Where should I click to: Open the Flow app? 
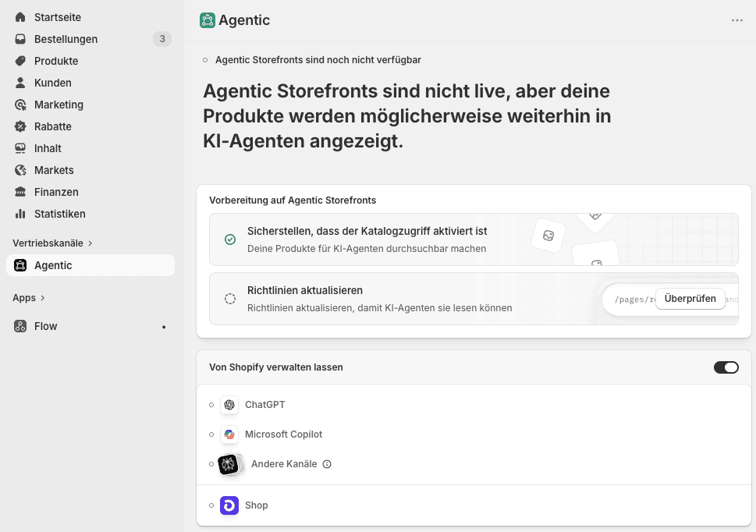[x=91, y=326]
